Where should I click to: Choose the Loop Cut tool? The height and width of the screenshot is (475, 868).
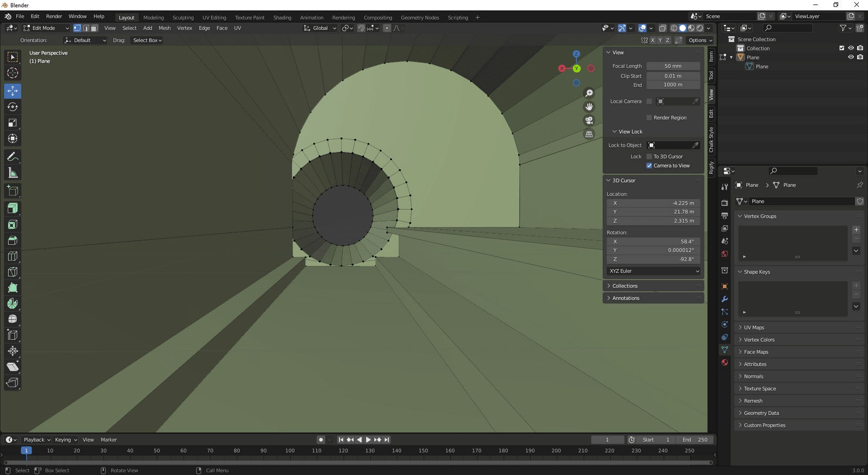[12, 256]
